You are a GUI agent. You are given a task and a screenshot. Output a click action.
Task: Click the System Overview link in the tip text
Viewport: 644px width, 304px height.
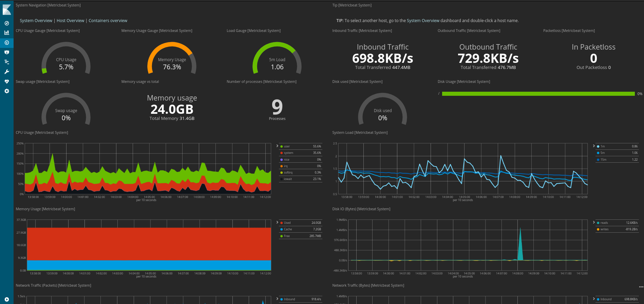[423, 21]
